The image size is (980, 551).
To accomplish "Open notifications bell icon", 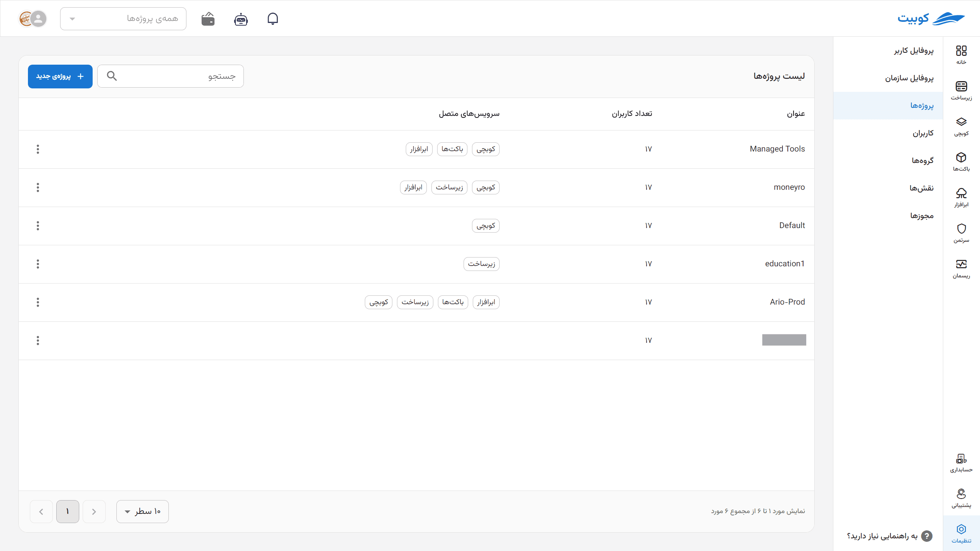I will pyautogui.click(x=273, y=18).
